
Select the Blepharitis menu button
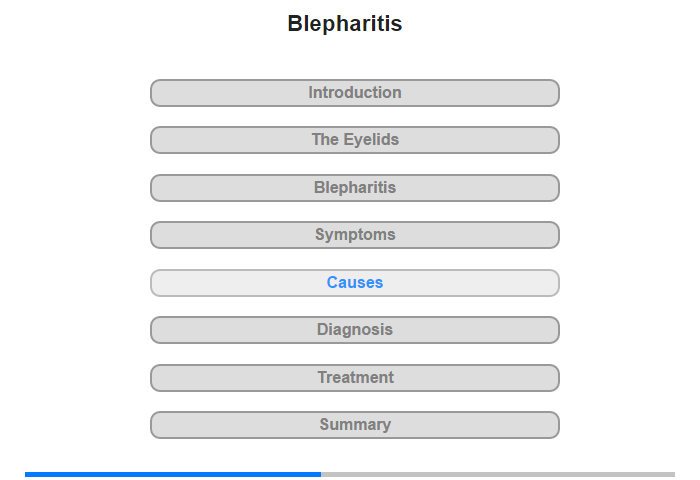[x=355, y=188]
